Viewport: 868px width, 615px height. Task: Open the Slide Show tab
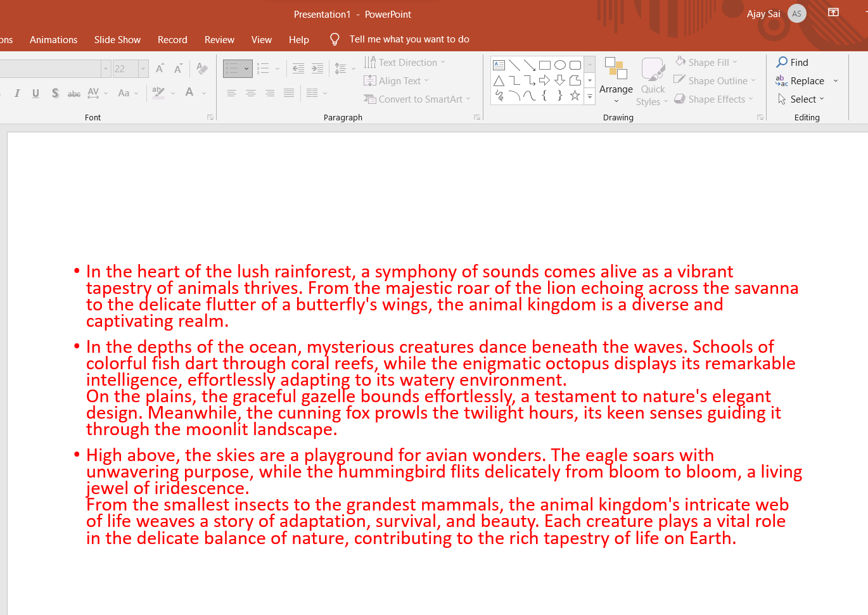point(117,39)
